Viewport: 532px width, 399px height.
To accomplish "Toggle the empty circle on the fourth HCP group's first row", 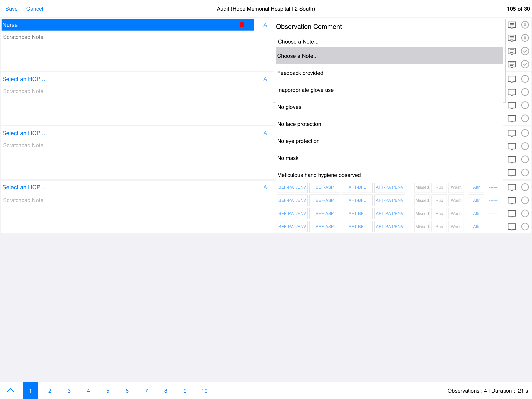I will coord(525,187).
